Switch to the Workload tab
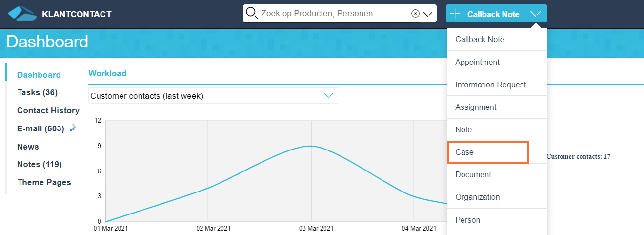Image resolution: width=644 pixels, height=235 pixels. [x=107, y=73]
